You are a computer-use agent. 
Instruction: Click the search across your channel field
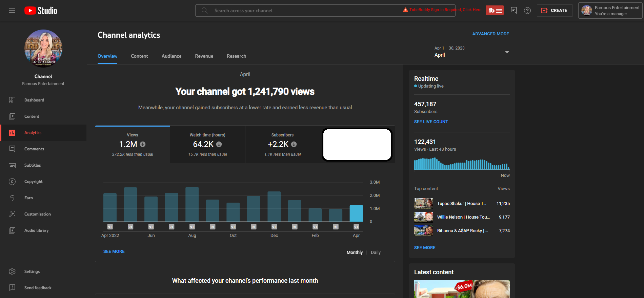[325, 11]
